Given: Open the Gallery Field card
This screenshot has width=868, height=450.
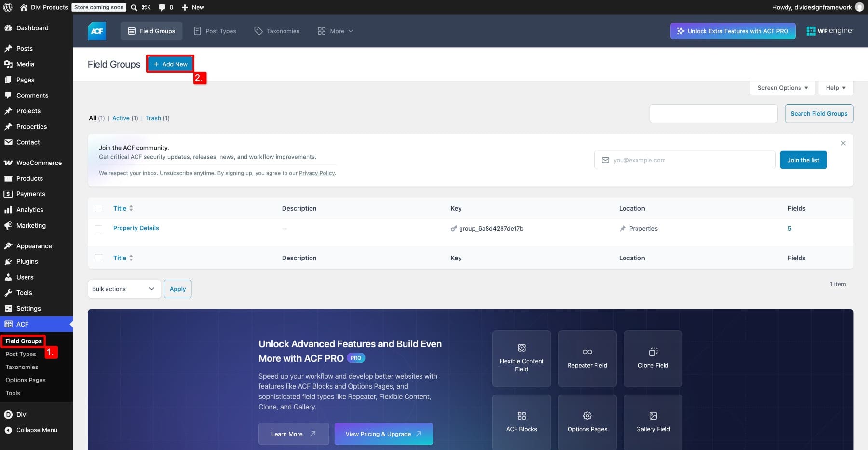Looking at the screenshot, I should pyautogui.click(x=653, y=423).
